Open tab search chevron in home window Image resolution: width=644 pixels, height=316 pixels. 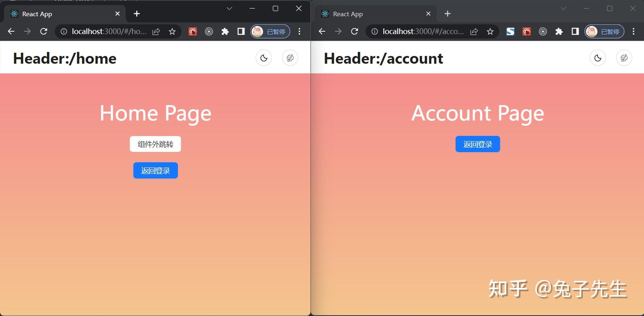(229, 9)
